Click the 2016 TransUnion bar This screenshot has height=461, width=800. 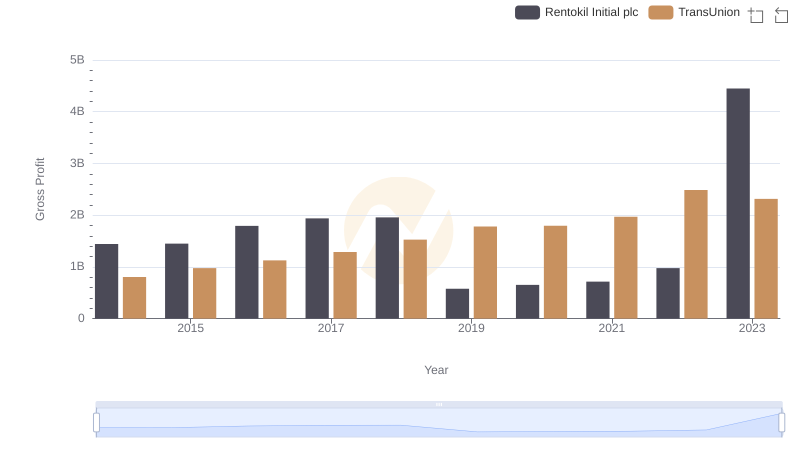tap(275, 290)
